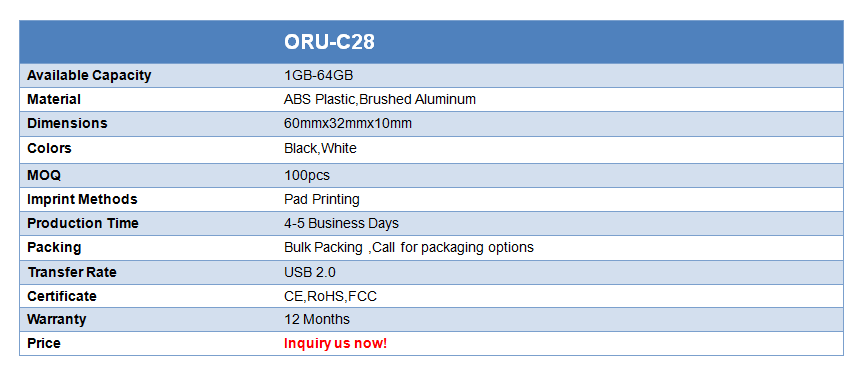This screenshot has width=849, height=370.
Task: Click the 'Black,White' colors value
Action: coord(321,148)
